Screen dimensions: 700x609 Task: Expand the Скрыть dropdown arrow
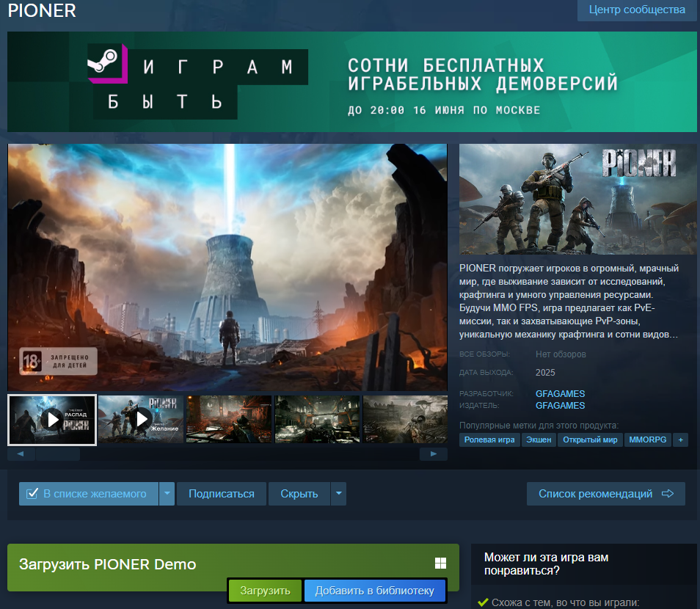[x=339, y=494]
